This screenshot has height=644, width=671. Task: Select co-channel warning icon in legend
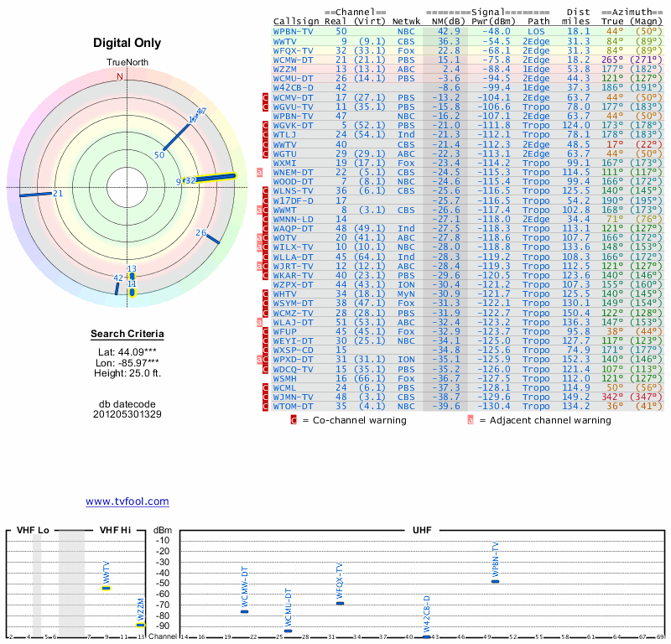pyautogui.click(x=294, y=420)
